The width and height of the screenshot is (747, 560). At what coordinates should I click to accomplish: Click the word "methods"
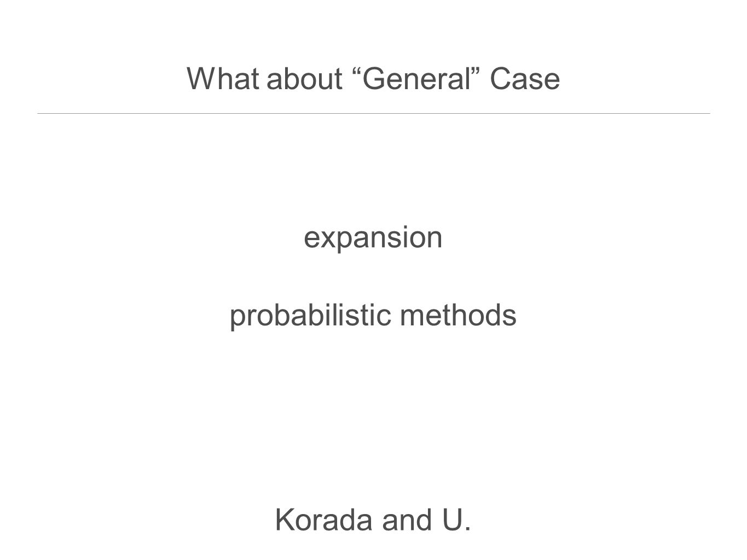tap(458, 316)
